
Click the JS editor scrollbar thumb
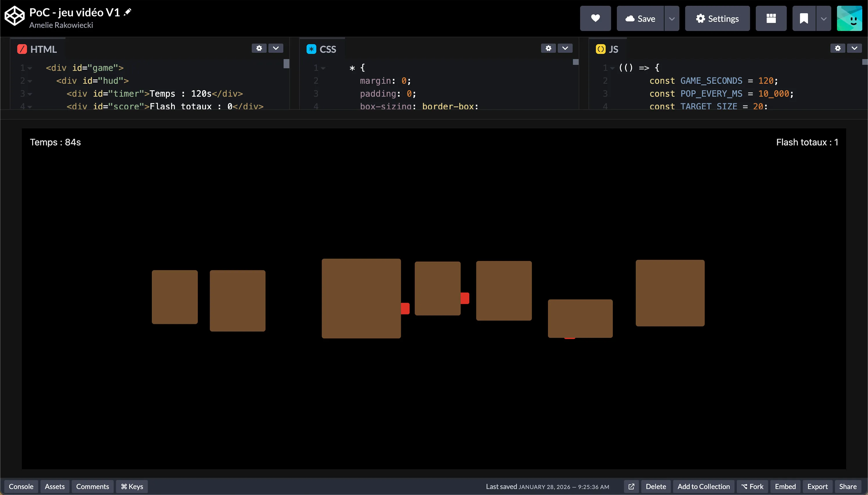click(x=865, y=62)
